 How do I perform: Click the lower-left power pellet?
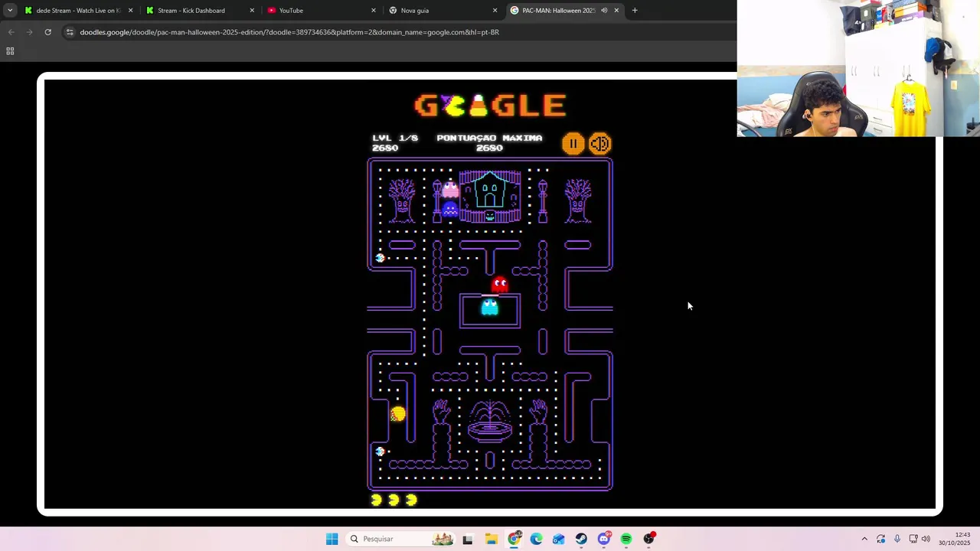click(380, 452)
